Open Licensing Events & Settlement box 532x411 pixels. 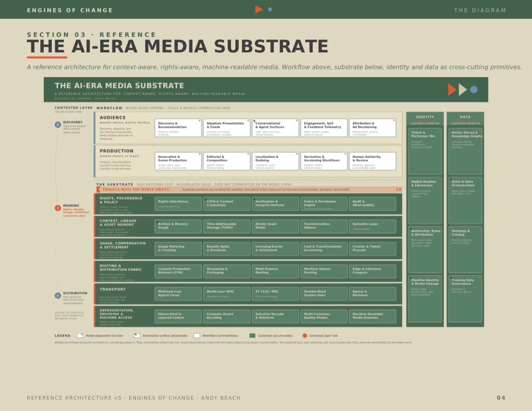point(276,249)
